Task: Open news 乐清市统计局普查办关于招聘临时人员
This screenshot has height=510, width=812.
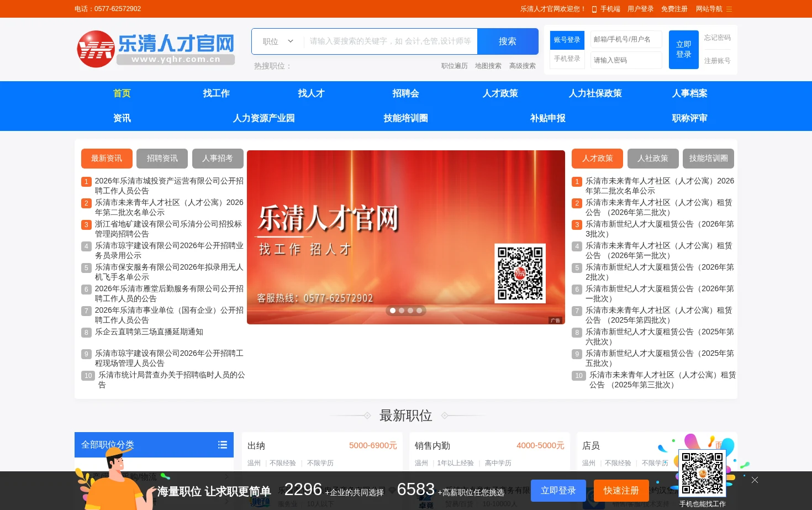Action: coord(172,380)
